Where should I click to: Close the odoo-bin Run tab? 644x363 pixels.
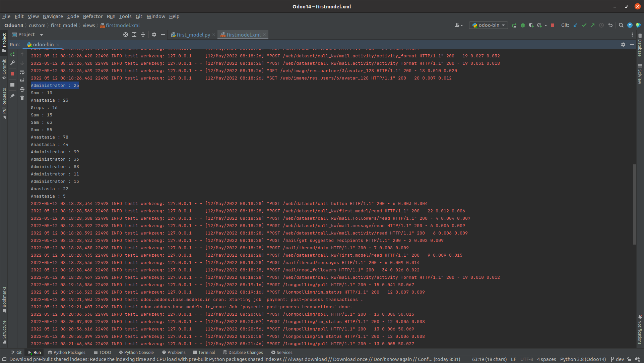click(58, 45)
